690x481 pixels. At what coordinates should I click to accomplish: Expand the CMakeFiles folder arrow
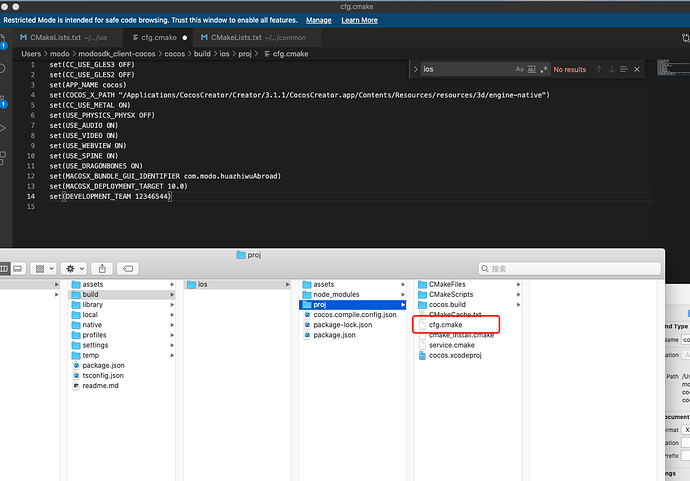[x=518, y=284]
